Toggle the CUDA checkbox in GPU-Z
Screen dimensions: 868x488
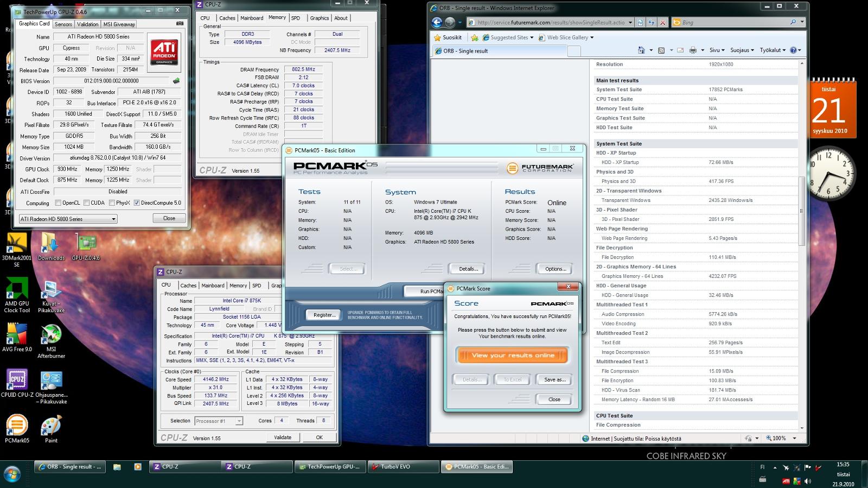click(86, 203)
